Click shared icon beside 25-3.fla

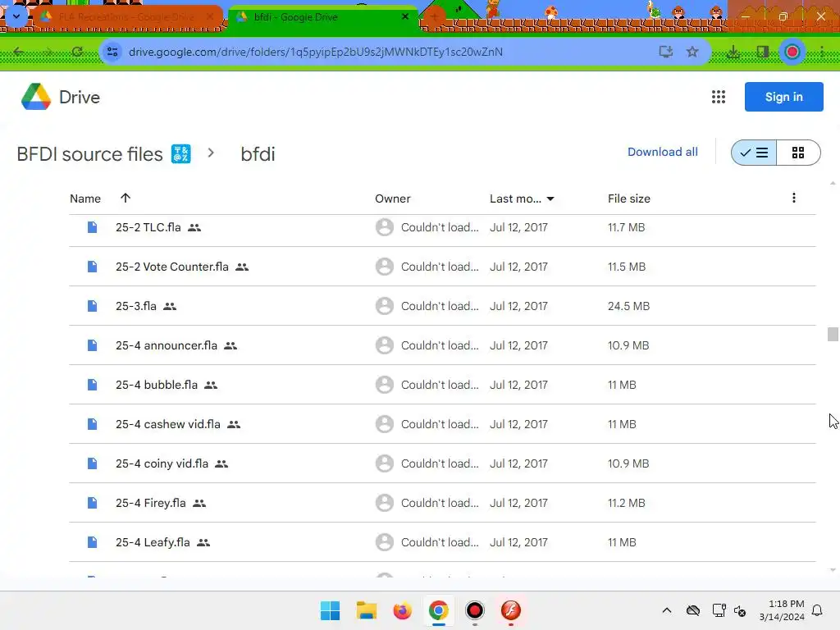coord(170,307)
